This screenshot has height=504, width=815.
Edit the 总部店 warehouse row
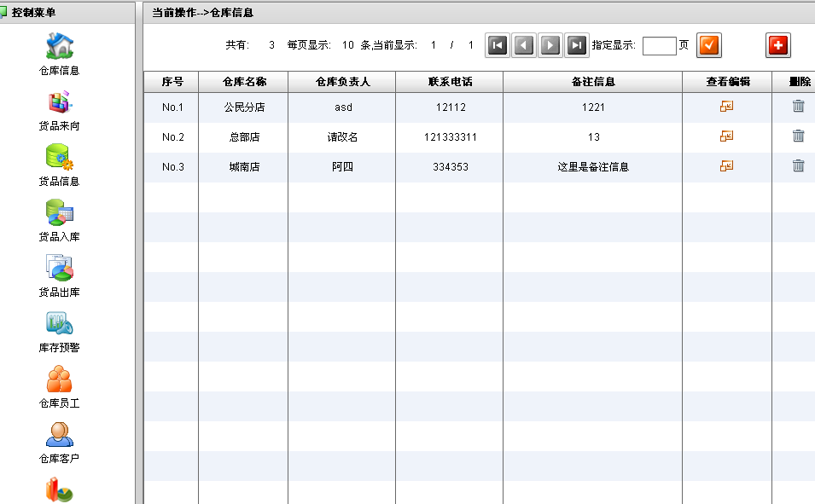[x=726, y=136]
